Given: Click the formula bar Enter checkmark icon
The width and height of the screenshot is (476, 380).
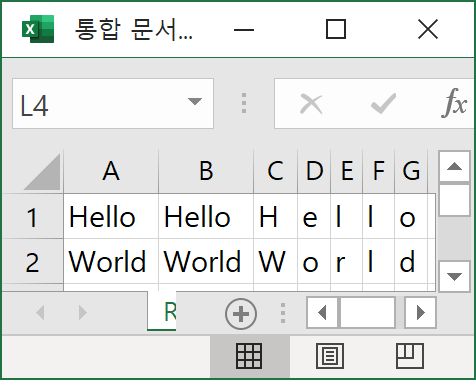Looking at the screenshot, I should coord(383,104).
